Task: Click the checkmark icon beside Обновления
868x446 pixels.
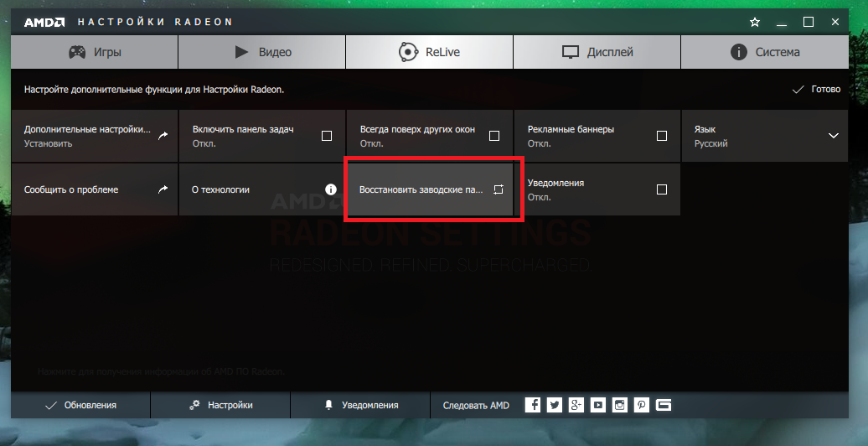Action: (51, 406)
